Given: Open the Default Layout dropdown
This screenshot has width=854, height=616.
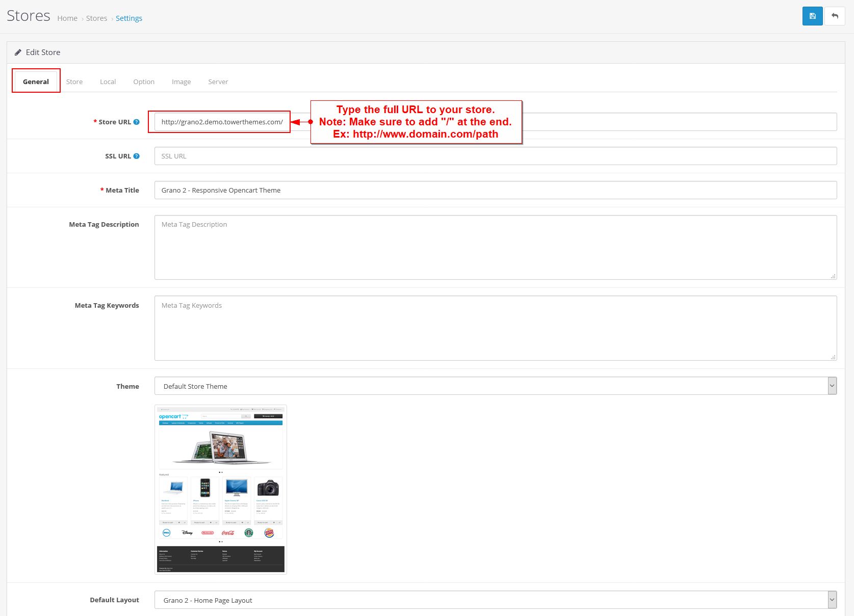Looking at the screenshot, I should coord(496,600).
